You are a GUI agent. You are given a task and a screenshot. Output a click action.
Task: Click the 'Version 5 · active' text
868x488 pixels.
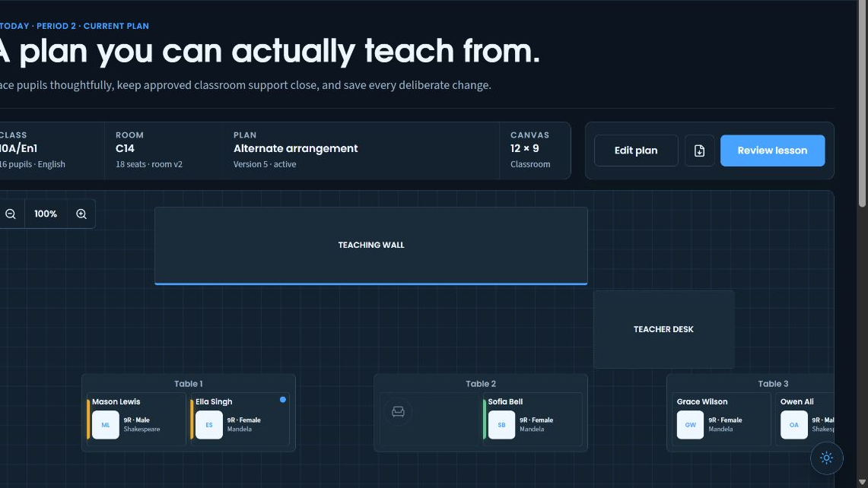point(265,164)
